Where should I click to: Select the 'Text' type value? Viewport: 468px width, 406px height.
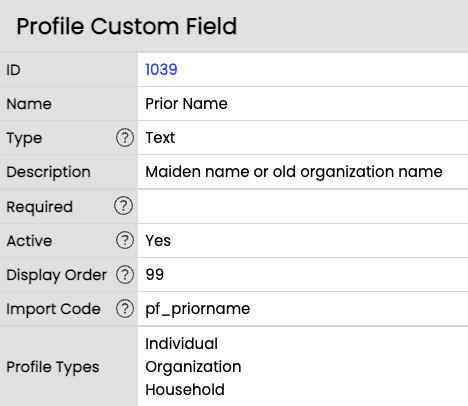click(x=160, y=138)
